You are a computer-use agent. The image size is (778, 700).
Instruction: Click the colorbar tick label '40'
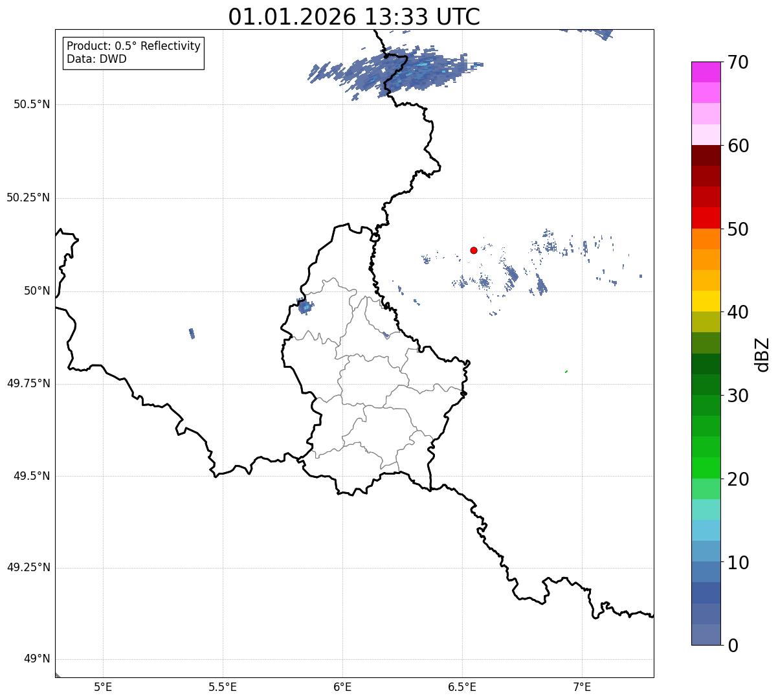point(738,312)
